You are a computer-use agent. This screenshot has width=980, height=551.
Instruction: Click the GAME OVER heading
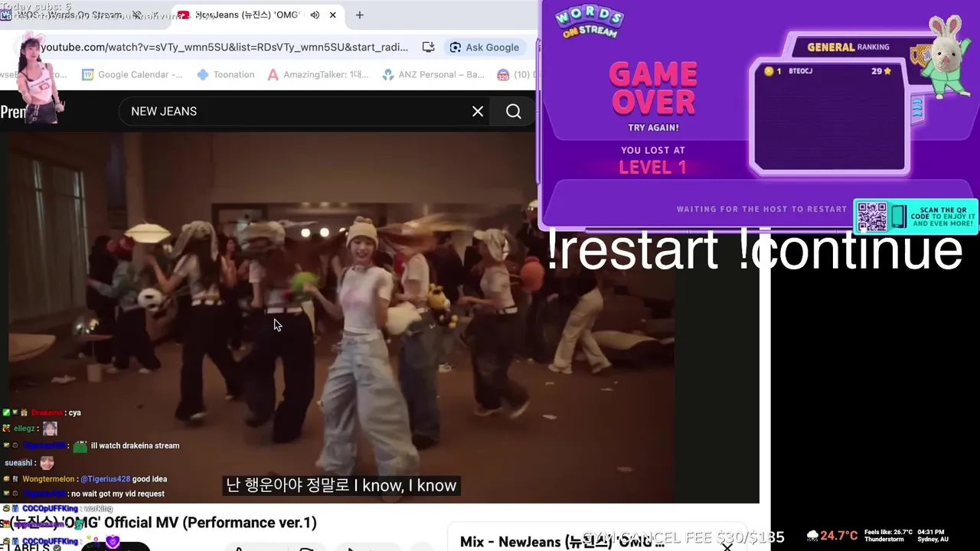pyautogui.click(x=653, y=89)
